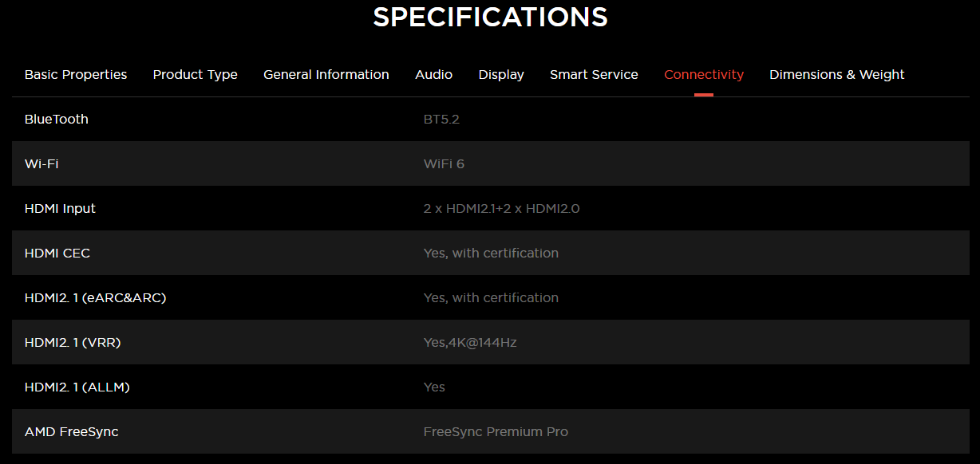
Task: Select the Yes,4K@144Hz value
Action: pos(470,343)
